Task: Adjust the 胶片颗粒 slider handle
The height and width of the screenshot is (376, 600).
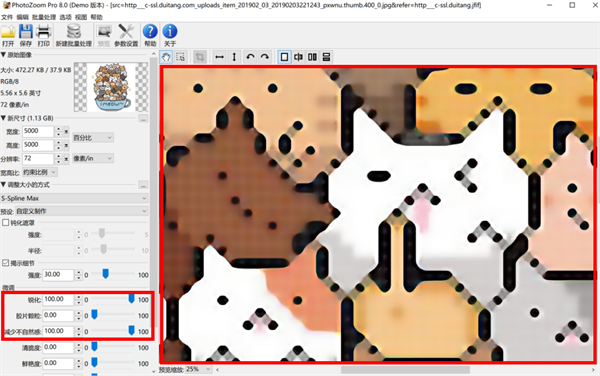Action: click(x=95, y=314)
